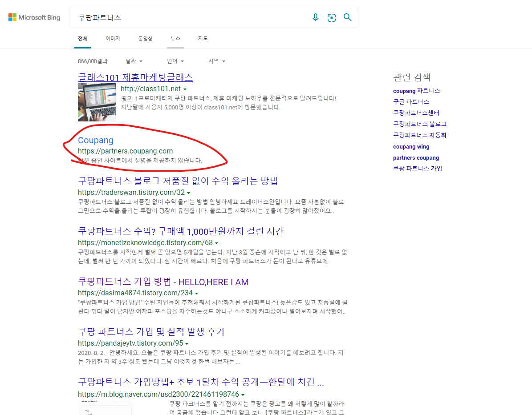Click https://partners.coupang.com URL

125,151
